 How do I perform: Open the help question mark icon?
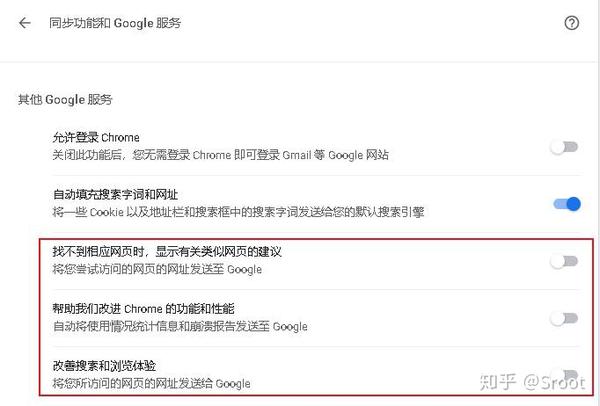point(572,23)
